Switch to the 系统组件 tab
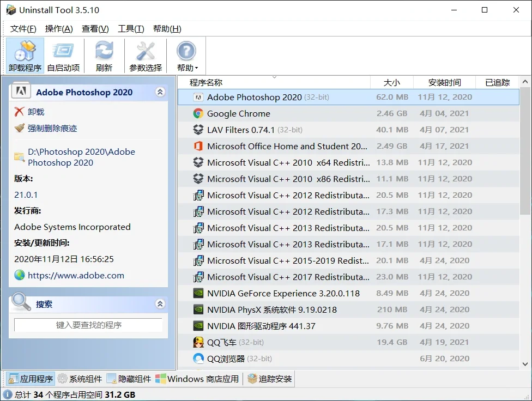The image size is (532, 401). click(x=80, y=379)
